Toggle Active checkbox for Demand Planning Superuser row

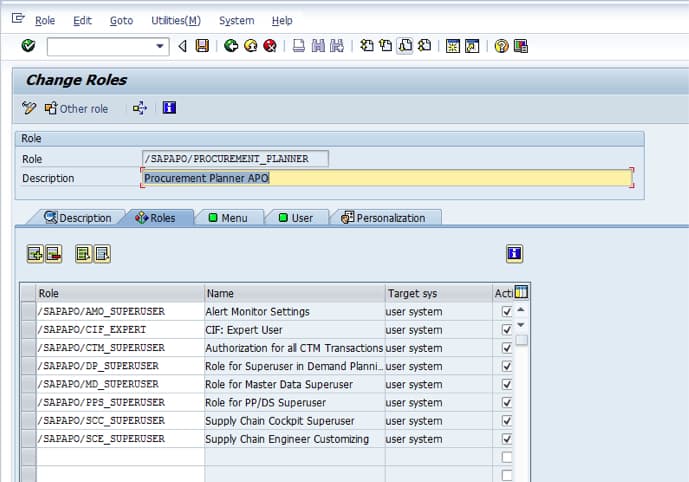[507, 366]
